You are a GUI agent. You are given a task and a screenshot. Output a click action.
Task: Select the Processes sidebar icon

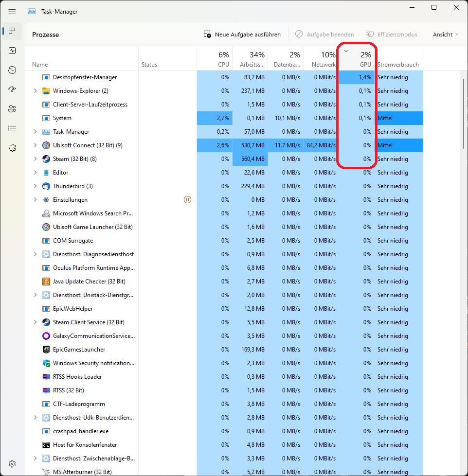[x=12, y=31]
